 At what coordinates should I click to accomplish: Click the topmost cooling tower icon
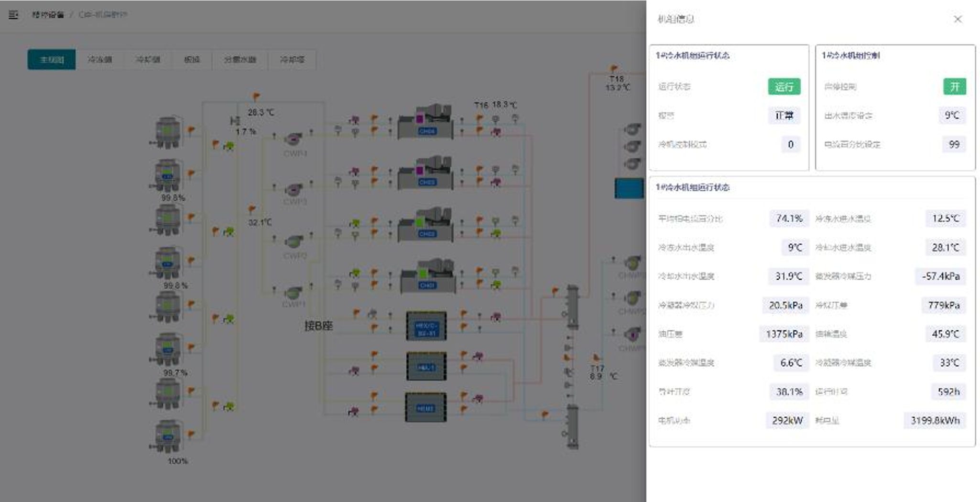pos(167,132)
